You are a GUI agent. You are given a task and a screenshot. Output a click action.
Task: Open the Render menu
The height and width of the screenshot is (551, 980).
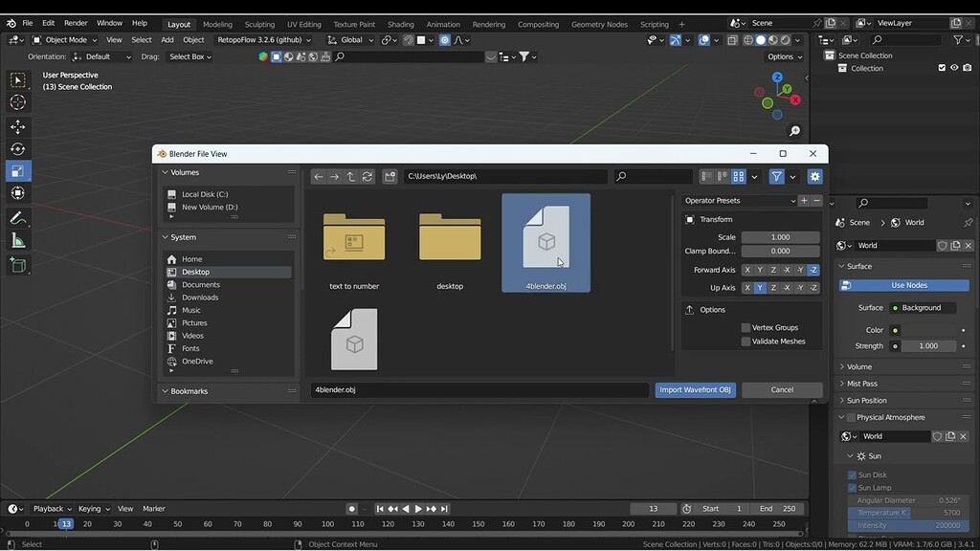pos(75,23)
